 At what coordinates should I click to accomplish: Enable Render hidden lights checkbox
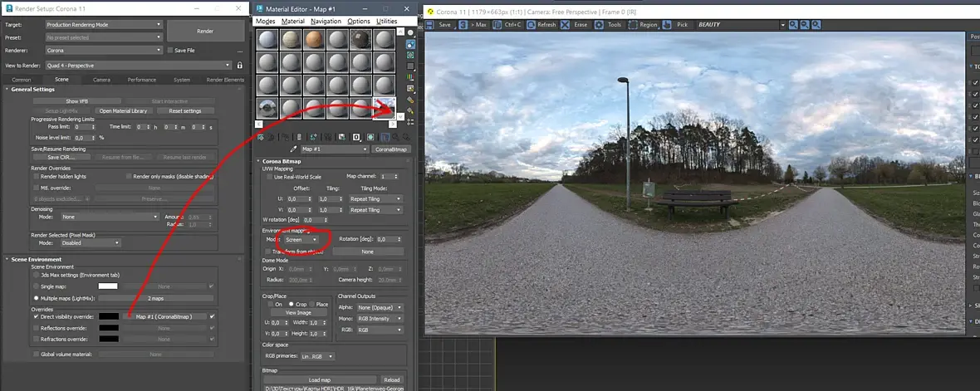37,177
